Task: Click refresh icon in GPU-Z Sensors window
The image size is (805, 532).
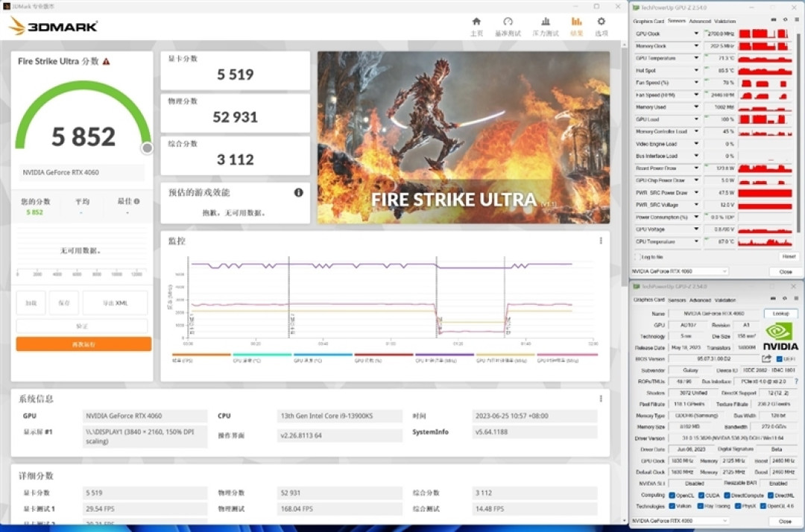Action: tap(785, 19)
